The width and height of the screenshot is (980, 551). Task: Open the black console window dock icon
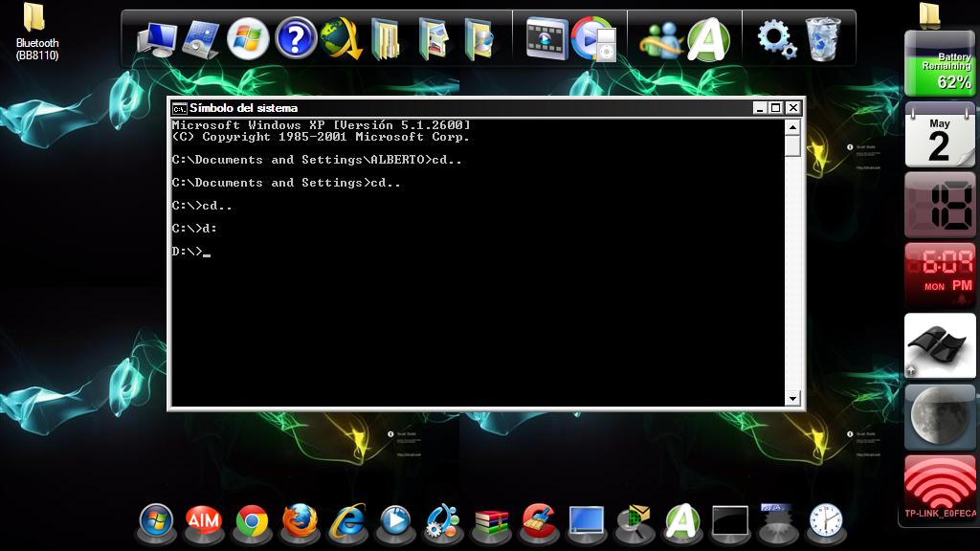pyautogui.click(x=730, y=521)
